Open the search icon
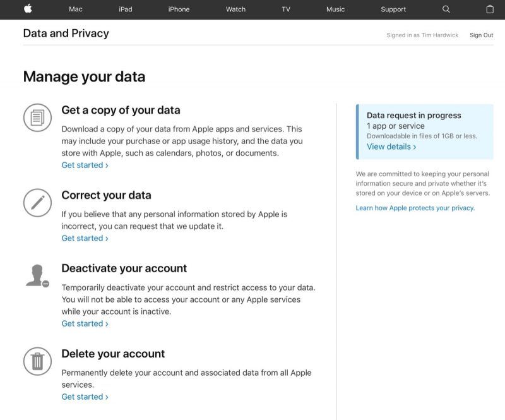Viewport: 505px width, 420px height. click(446, 9)
